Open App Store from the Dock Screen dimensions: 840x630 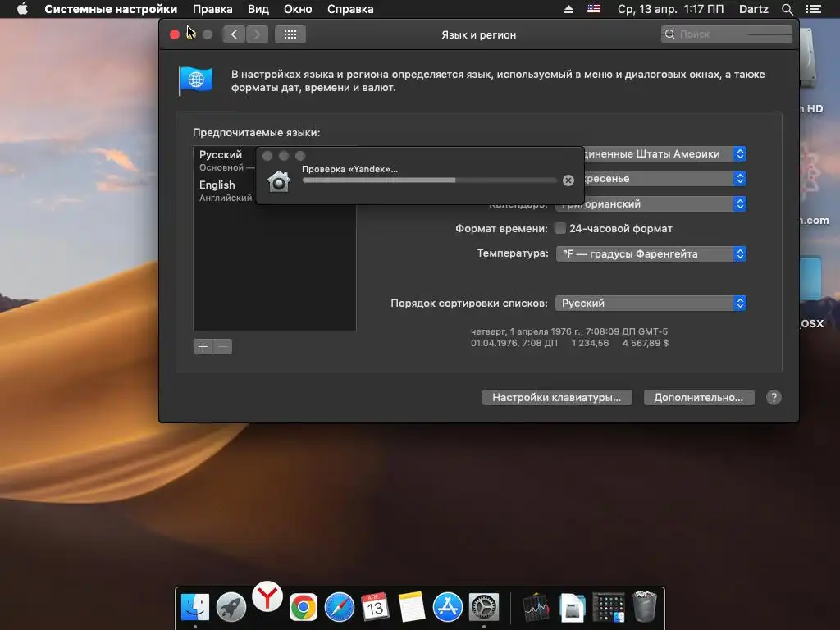448,607
